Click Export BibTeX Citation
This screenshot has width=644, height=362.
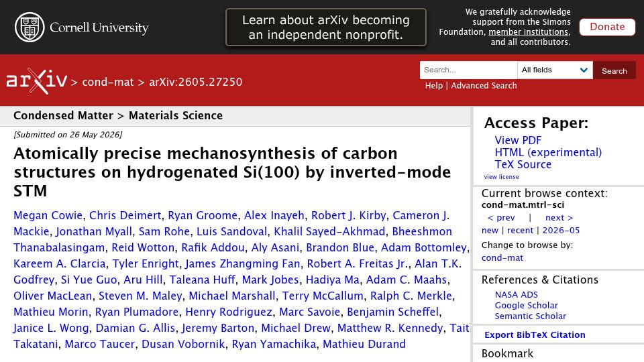pyautogui.click(x=535, y=335)
